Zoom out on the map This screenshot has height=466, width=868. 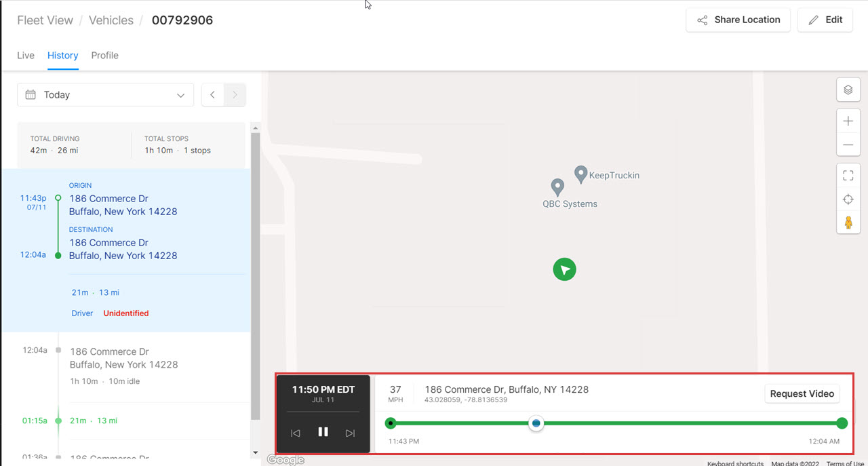point(848,144)
